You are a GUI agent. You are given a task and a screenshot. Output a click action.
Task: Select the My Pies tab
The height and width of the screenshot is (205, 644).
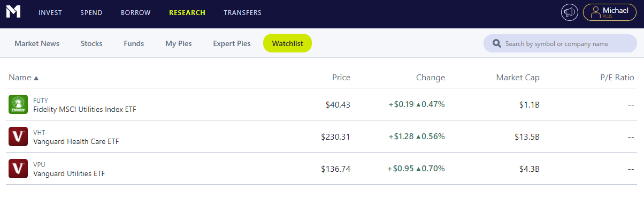click(x=179, y=43)
